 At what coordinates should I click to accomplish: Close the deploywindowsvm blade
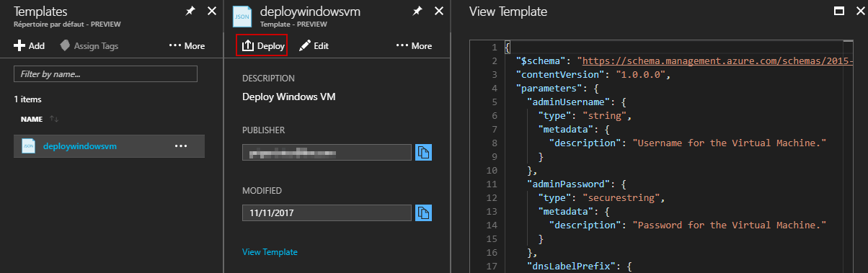(439, 11)
